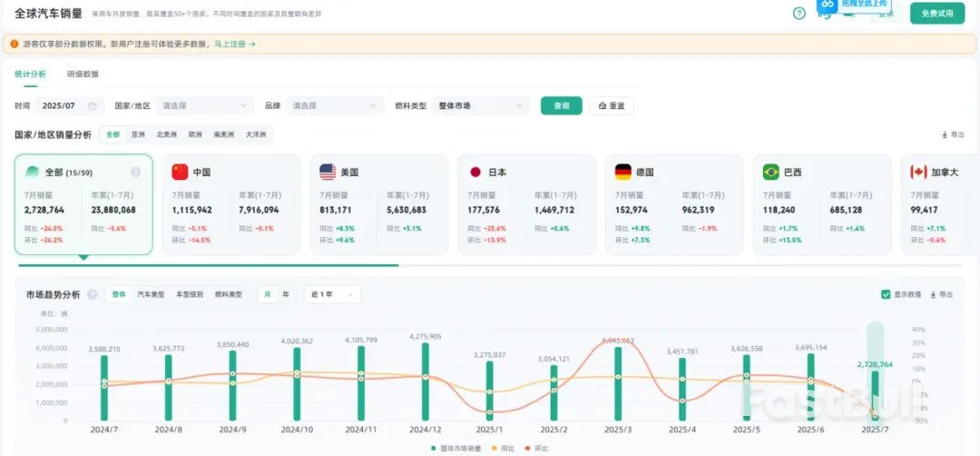Click the 2025/1 bar labeled 3,275,037

click(x=489, y=391)
